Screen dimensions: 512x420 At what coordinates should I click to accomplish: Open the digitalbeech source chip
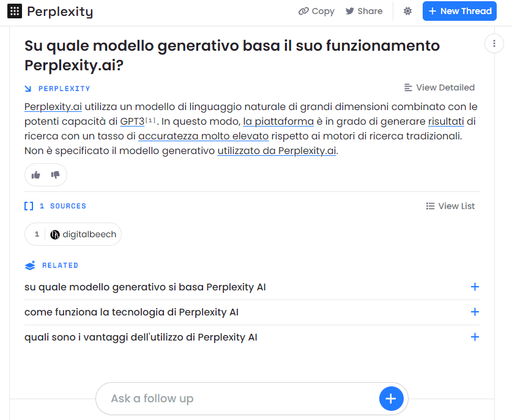click(x=73, y=234)
